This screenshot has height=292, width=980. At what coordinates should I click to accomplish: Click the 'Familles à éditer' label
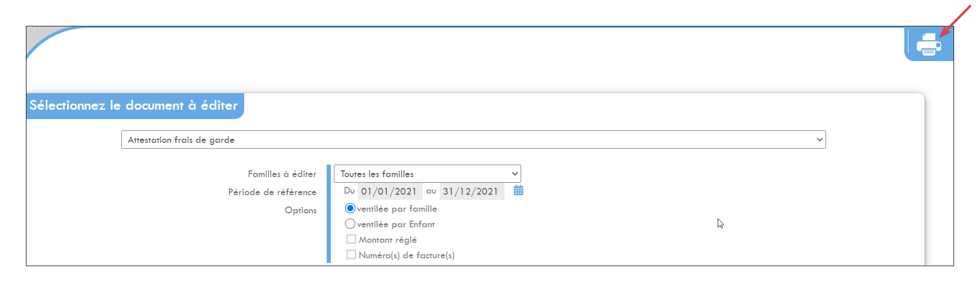click(x=282, y=174)
